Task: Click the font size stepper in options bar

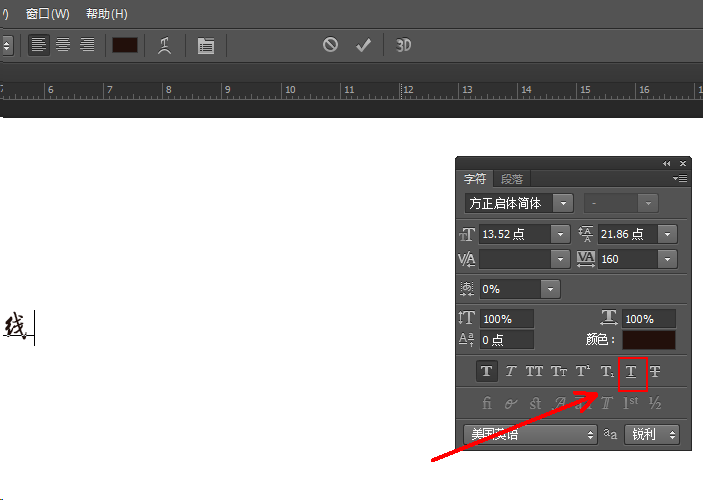Action: [7, 45]
